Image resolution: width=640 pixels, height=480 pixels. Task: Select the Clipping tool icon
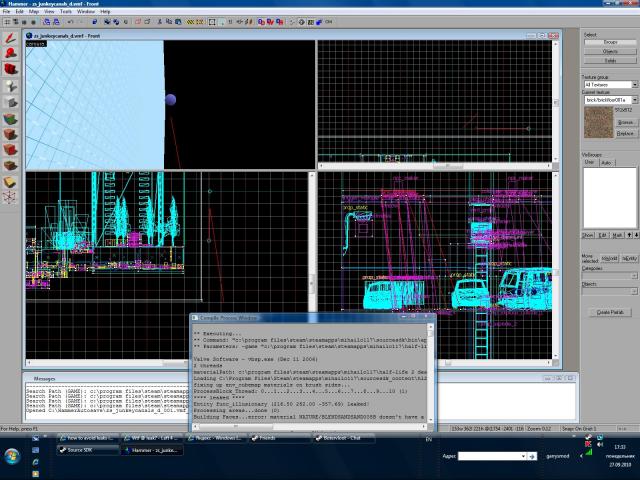11,182
